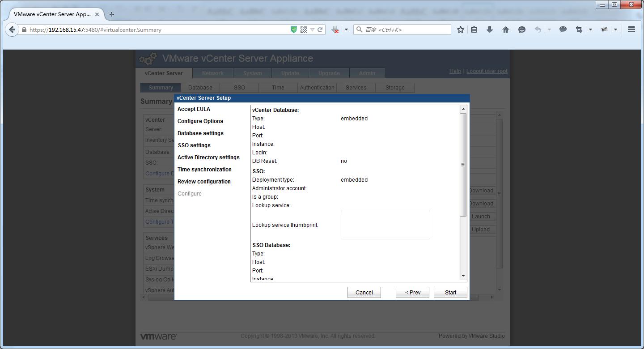Select Active Directory settings wizard step

tap(208, 157)
